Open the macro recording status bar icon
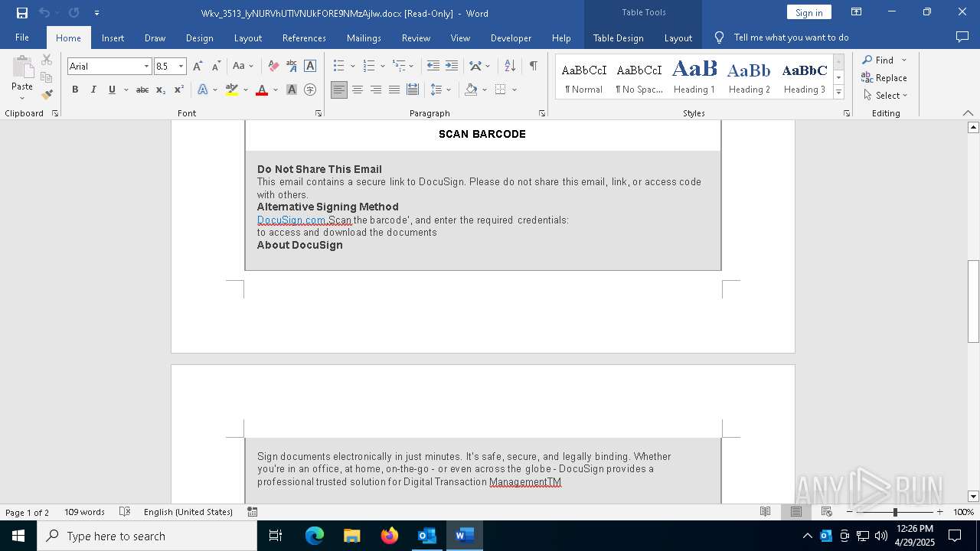The image size is (980, 551). tap(252, 512)
